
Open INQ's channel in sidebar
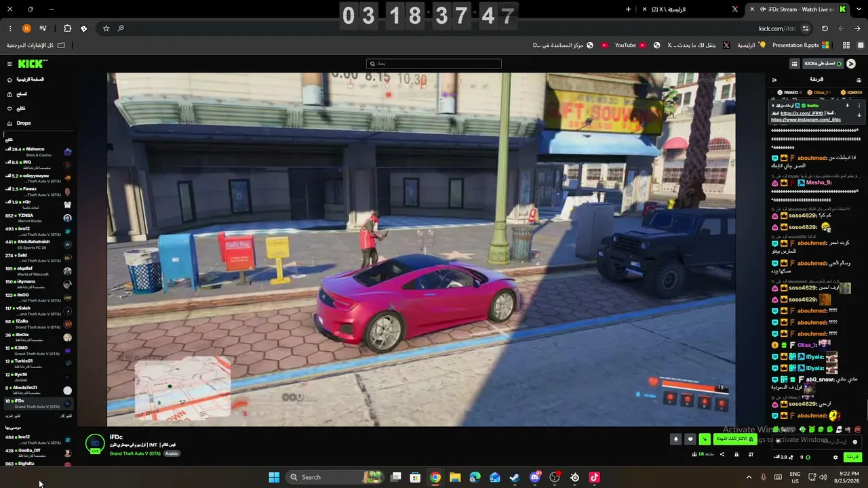(38, 165)
